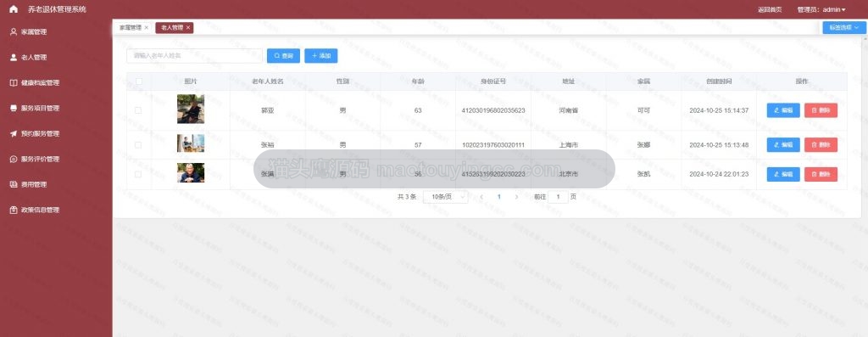Select the checkbox for the age 57 row

click(138, 144)
